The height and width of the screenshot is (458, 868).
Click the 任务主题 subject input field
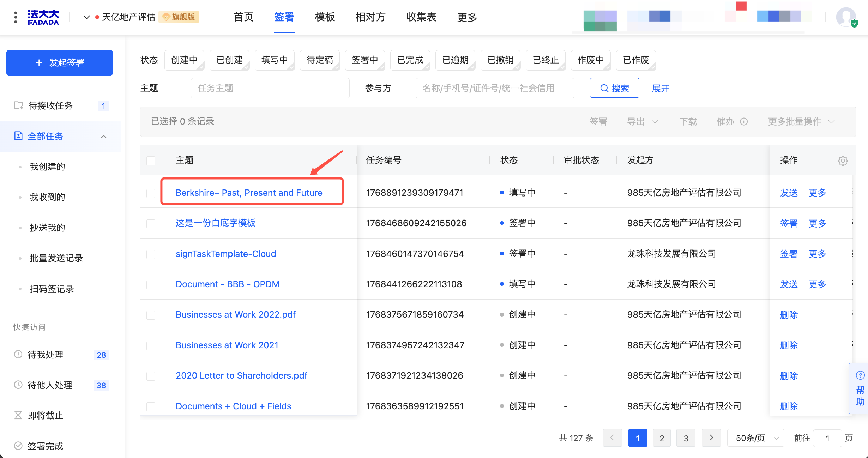270,88
